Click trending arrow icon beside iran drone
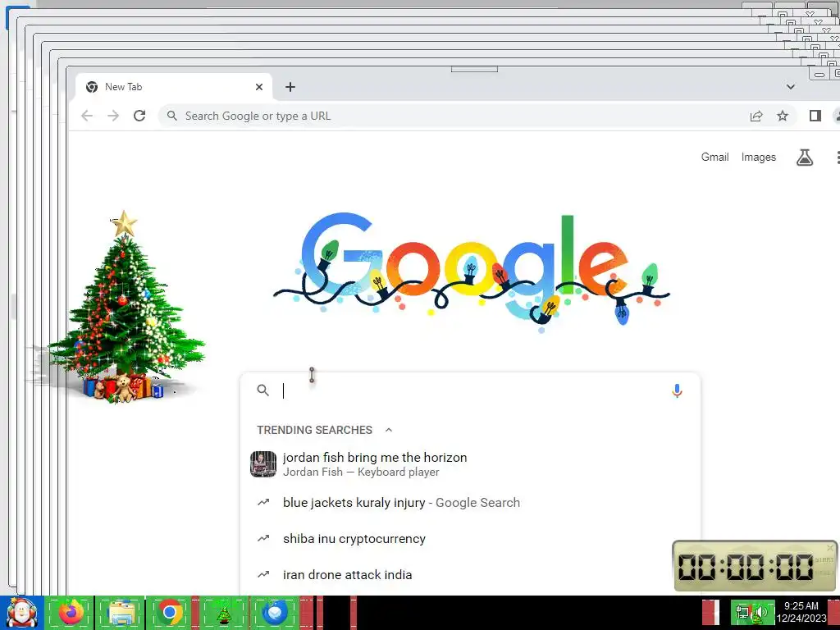 (x=263, y=574)
